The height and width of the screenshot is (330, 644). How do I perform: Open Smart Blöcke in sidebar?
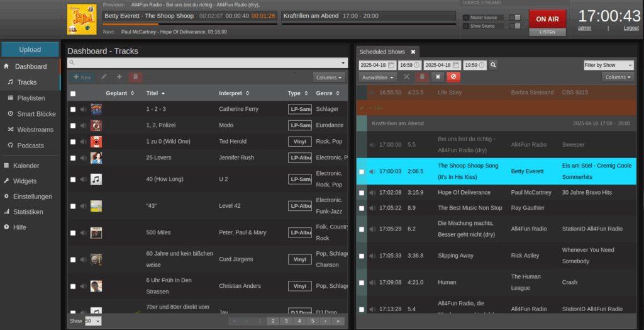(31, 114)
